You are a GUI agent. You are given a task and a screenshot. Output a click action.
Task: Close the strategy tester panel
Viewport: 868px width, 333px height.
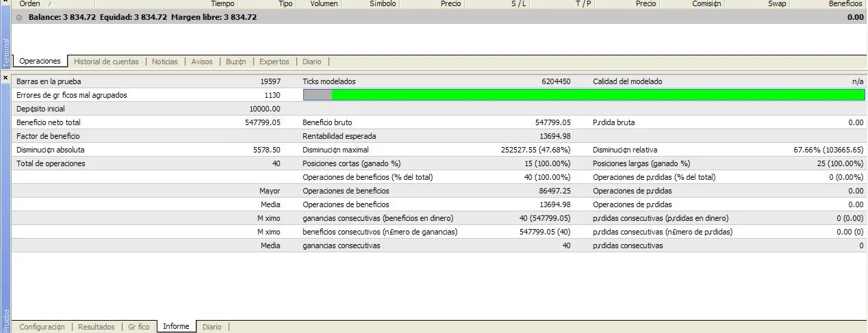(5, 79)
